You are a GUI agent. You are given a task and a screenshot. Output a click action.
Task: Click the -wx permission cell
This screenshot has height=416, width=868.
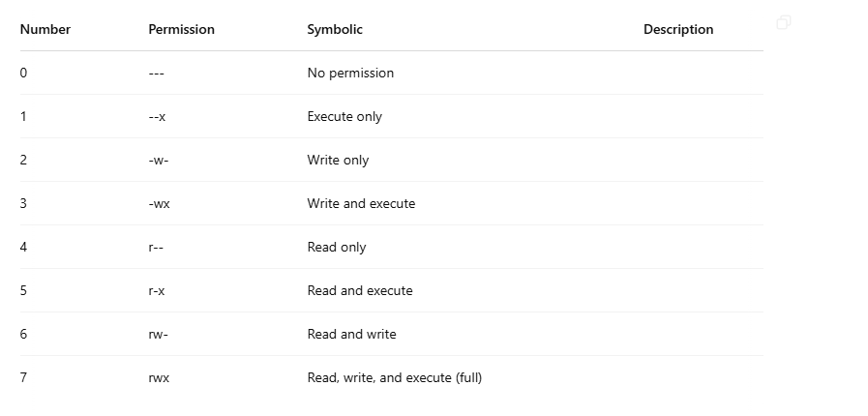[160, 203]
